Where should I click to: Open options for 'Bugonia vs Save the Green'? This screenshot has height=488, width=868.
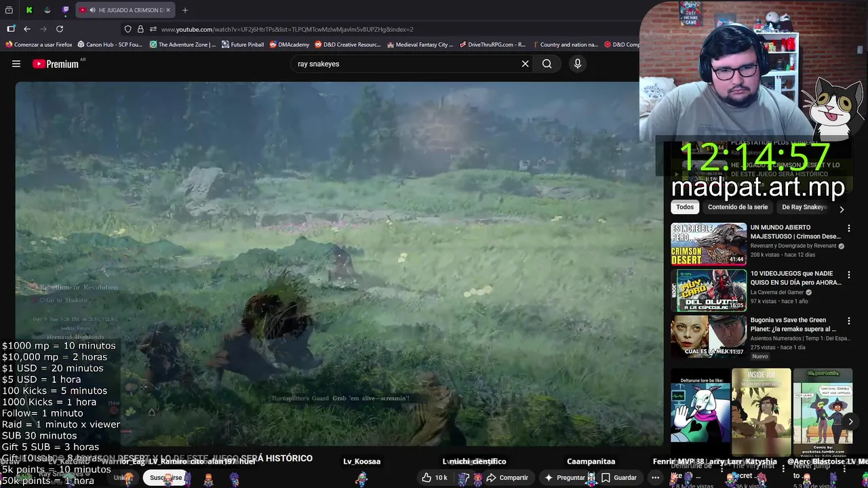[x=848, y=321]
